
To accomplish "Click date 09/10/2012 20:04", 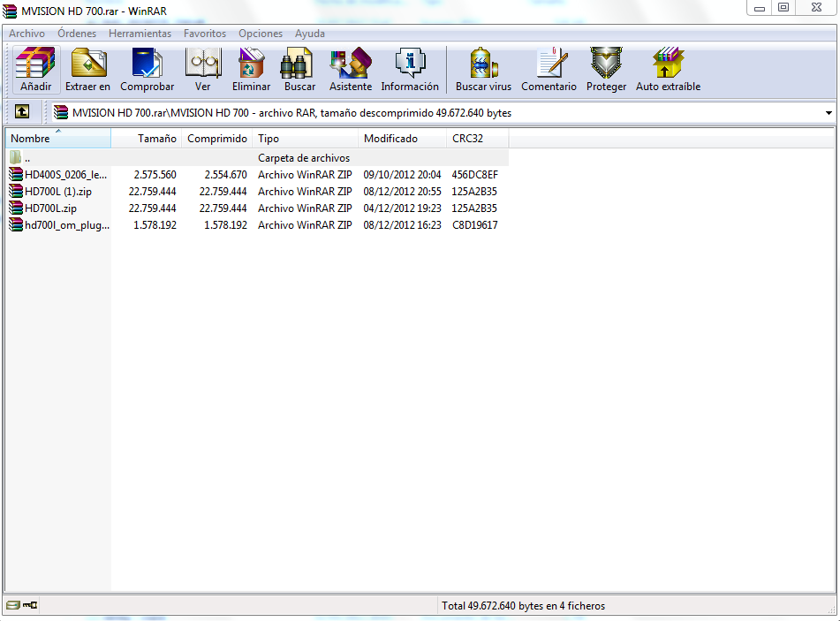I will point(402,175).
